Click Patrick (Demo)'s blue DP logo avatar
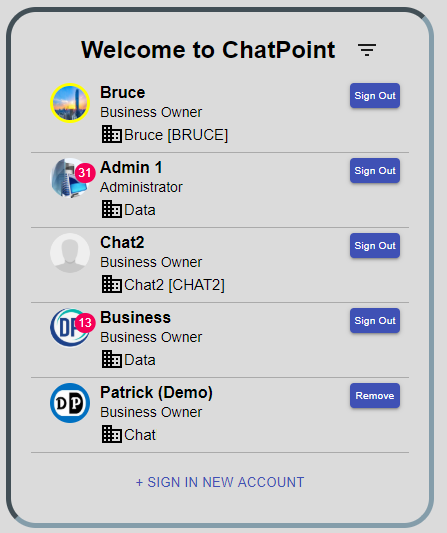 pos(70,403)
